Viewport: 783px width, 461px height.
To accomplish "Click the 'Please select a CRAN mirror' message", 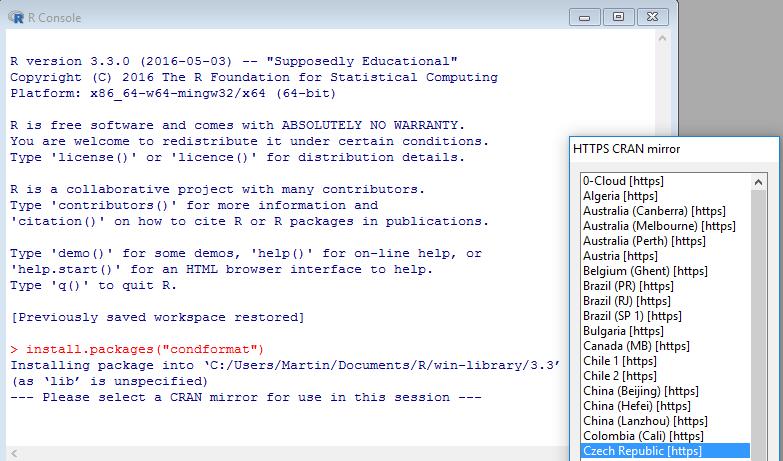I will click(x=246, y=397).
